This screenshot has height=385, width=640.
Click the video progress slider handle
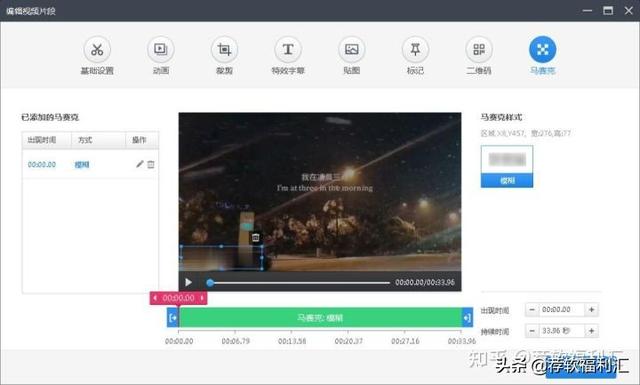(210, 283)
